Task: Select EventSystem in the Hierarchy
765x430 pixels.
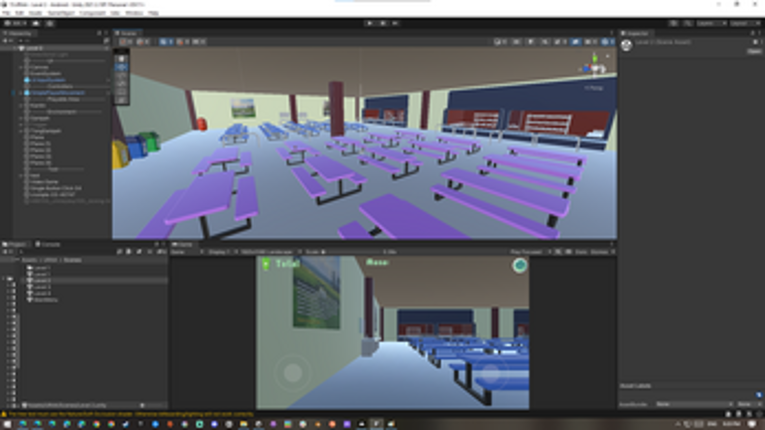Action: [x=45, y=74]
